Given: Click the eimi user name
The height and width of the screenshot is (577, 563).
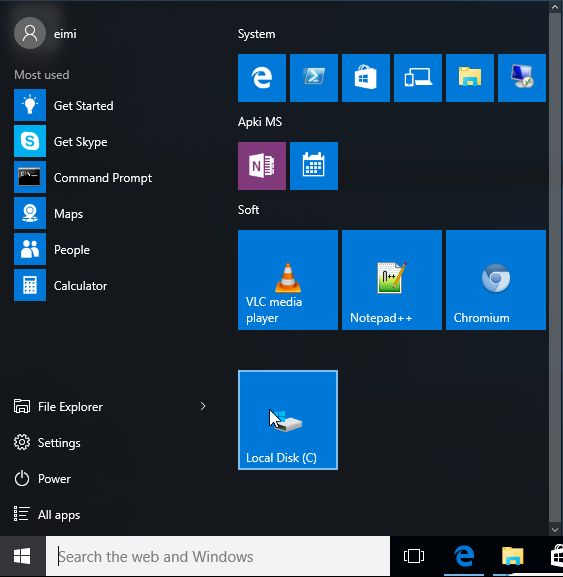Looking at the screenshot, I should pyautogui.click(x=65, y=34).
